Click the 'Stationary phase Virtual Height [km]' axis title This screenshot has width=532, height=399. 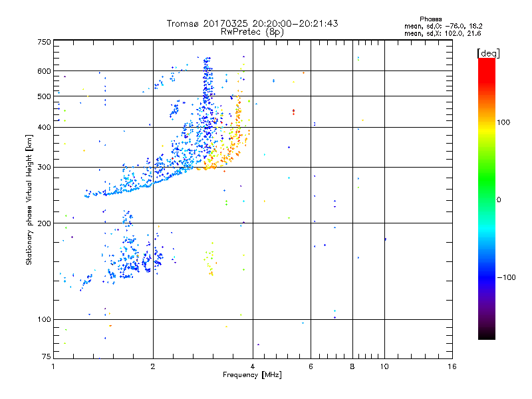29,199
